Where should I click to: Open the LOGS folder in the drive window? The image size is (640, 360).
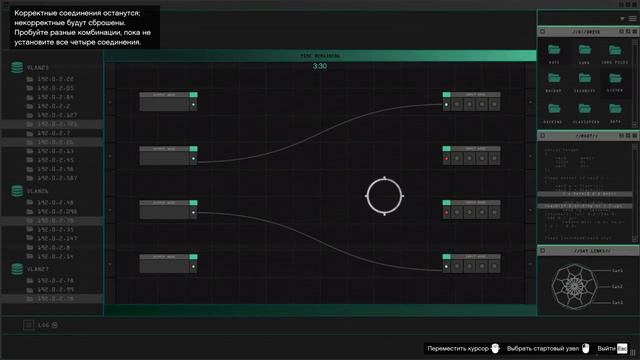584,54
